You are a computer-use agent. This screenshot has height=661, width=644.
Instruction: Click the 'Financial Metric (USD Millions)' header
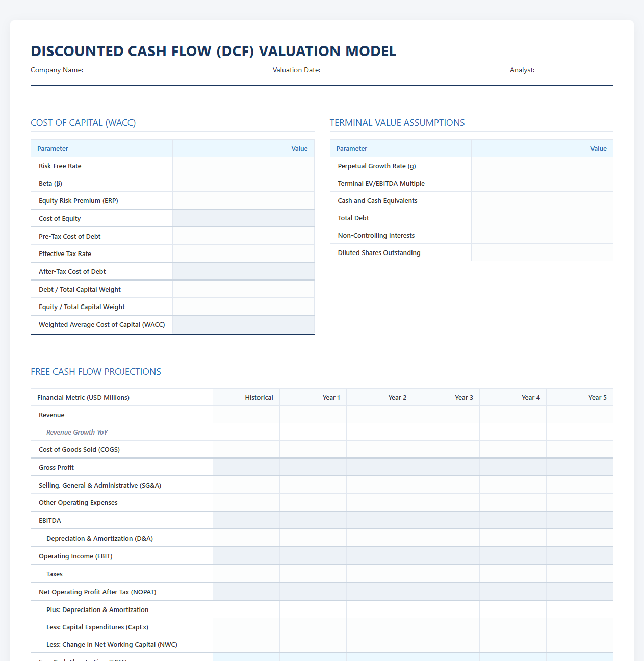(83, 397)
